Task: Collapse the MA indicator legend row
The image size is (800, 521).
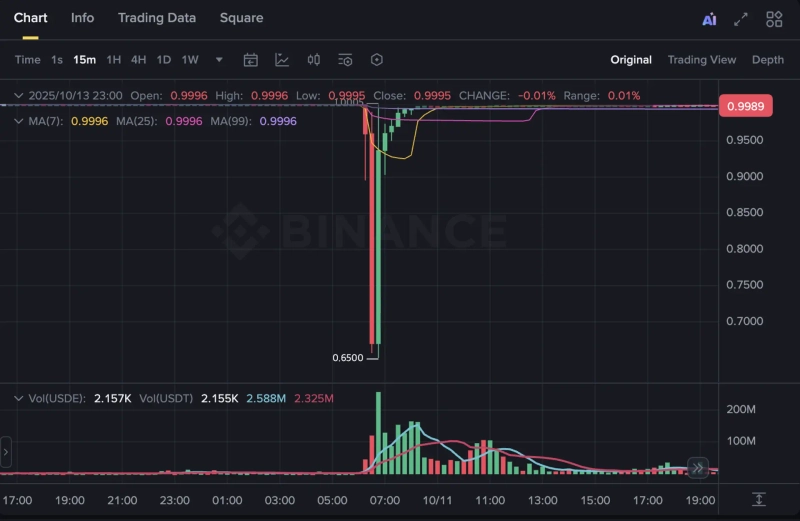Action: 18,120
